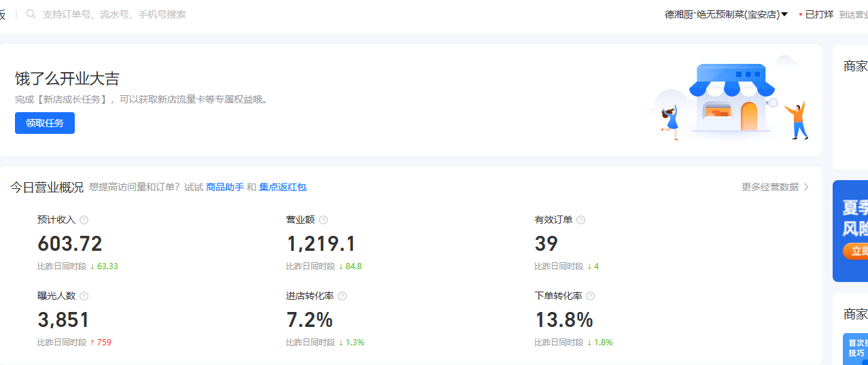This screenshot has height=365, width=868.
Task: Click the ↓ 1.3% comparison figure
Action: click(351, 342)
